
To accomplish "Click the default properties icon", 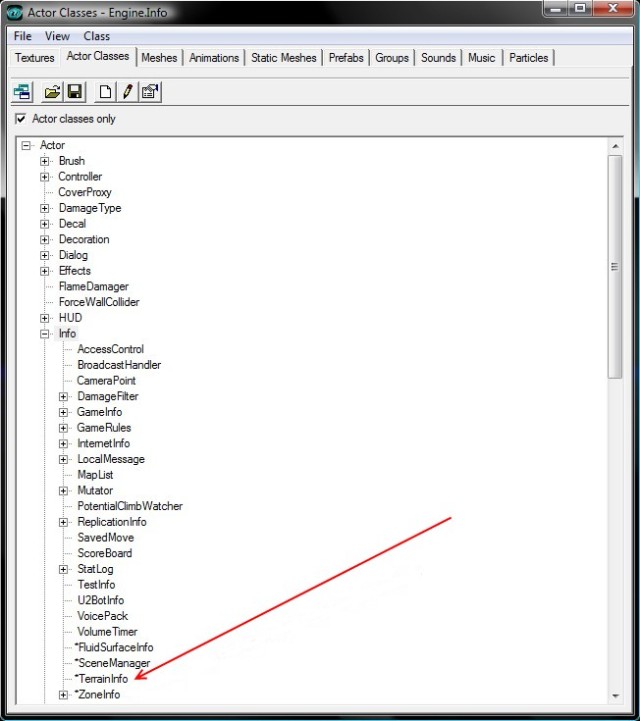I will pyautogui.click(x=149, y=92).
